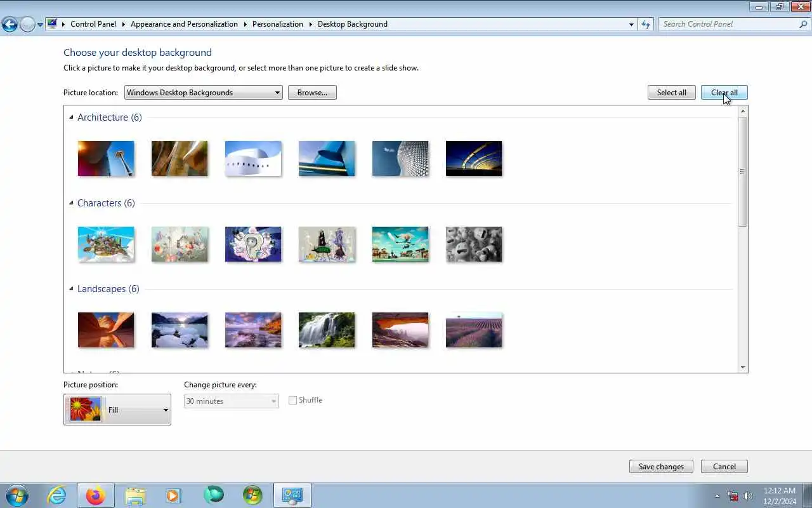
Task: Click the Cancel button
Action: pyautogui.click(x=724, y=467)
